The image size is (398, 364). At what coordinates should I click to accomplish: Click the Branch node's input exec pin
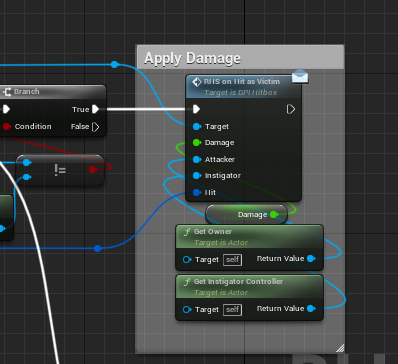[x=6, y=109]
